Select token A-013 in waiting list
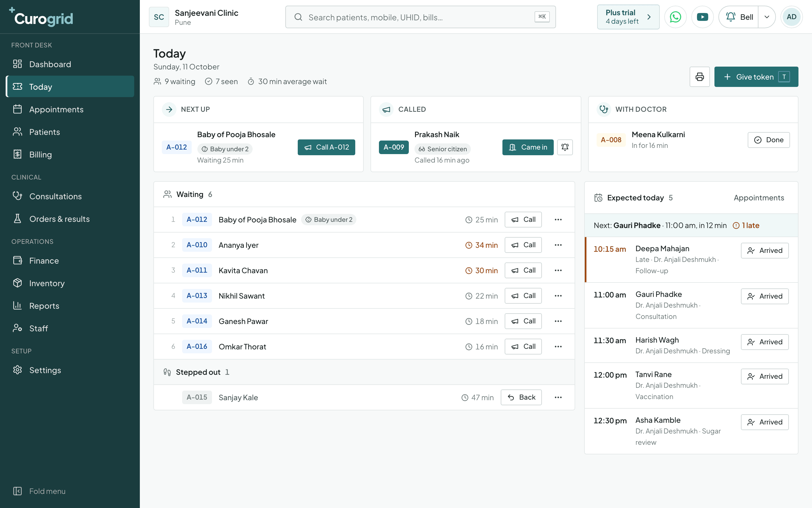Viewport: 812px width, 508px height. pyautogui.click(x=197, y=296)
